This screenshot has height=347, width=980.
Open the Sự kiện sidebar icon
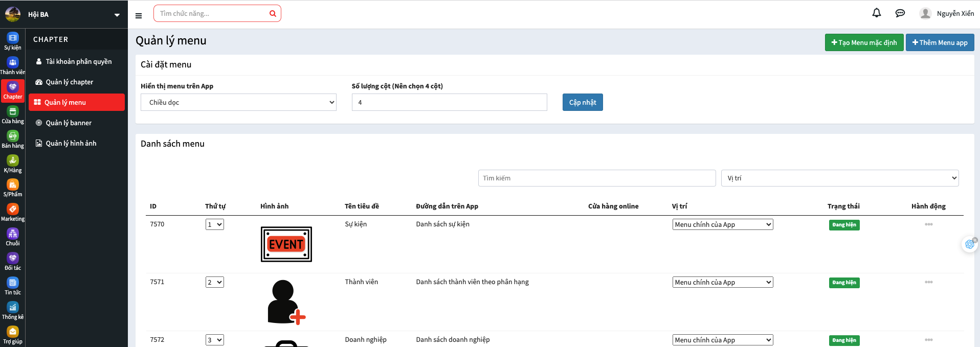pyautogui.click(x=13, y=41)
